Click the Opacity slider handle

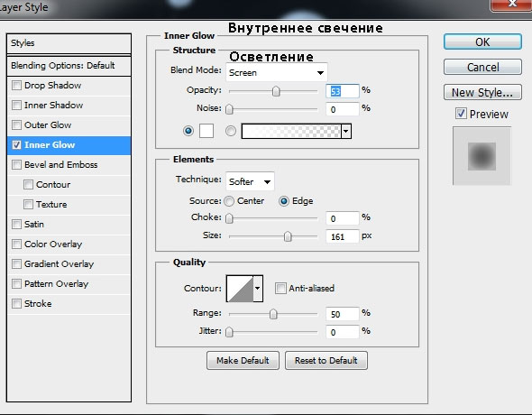276,91
